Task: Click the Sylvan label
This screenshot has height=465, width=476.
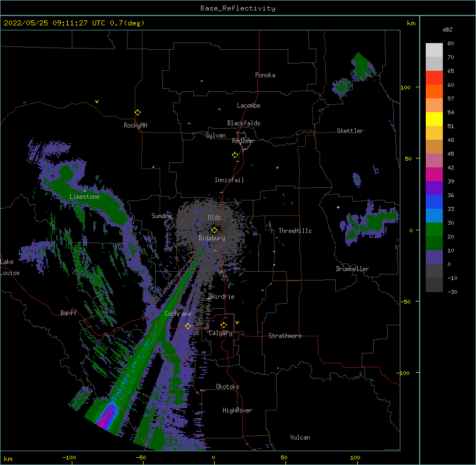Action: pos(215,135)
